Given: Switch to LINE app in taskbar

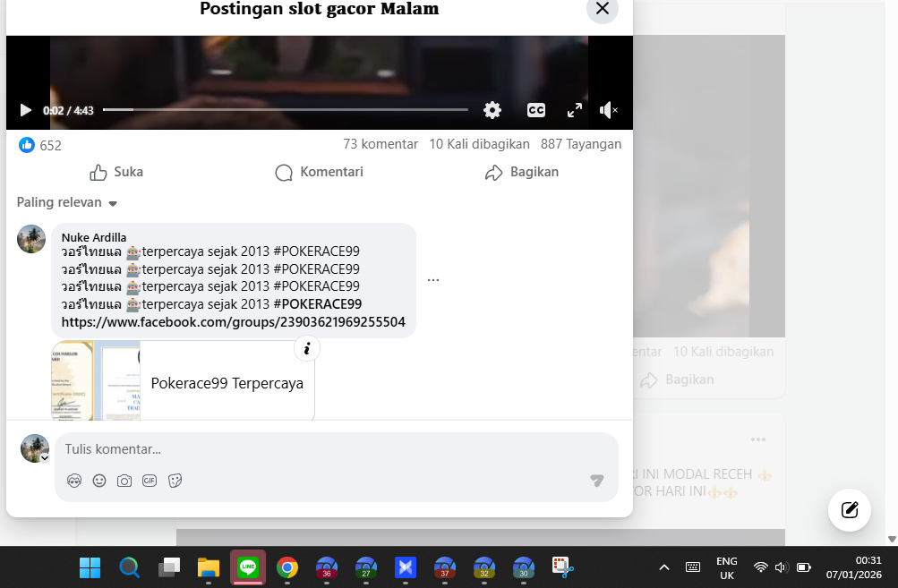Looking at the screenshot, I should pos(248,567).
